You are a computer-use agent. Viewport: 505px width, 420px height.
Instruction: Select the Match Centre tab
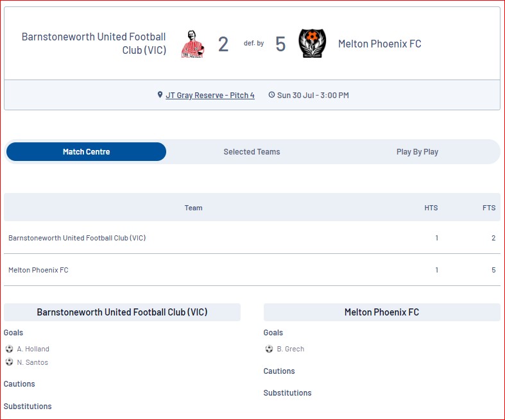pos(87,151)
